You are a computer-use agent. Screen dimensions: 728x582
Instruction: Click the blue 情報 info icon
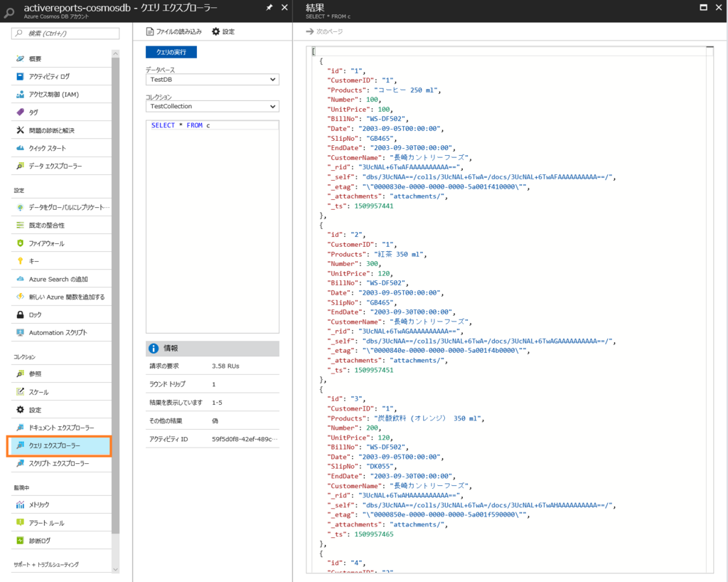[154, 349]
